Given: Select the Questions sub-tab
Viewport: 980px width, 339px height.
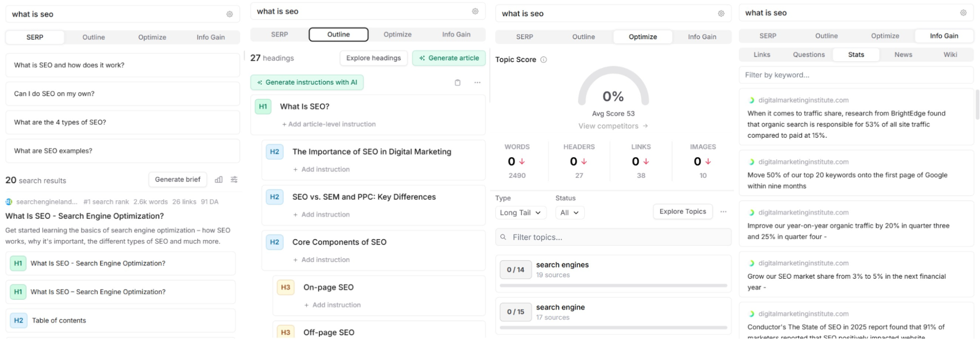Looking at the screenshot, I should coord(809,55).
